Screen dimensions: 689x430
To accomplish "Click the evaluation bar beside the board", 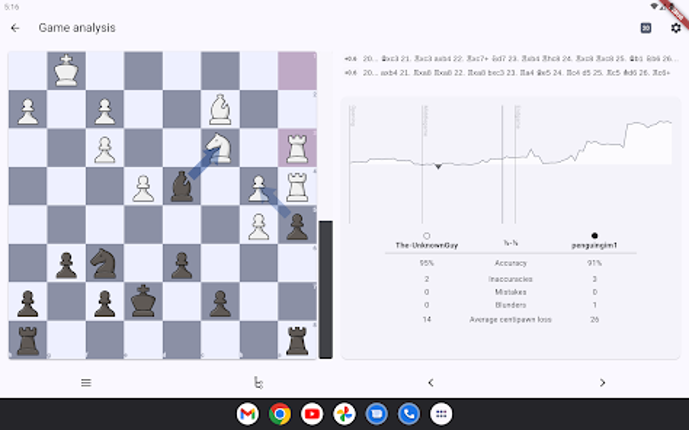I will (x=325, y=290).
